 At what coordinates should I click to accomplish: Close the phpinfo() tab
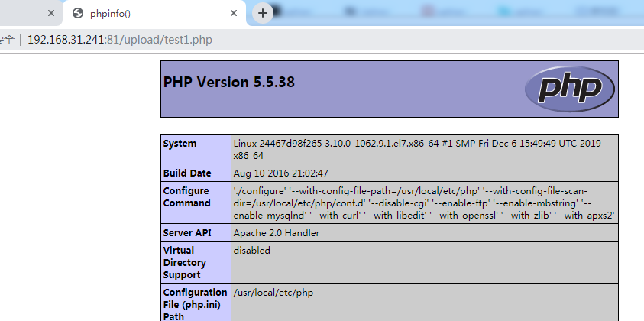(x=234, y=13)
